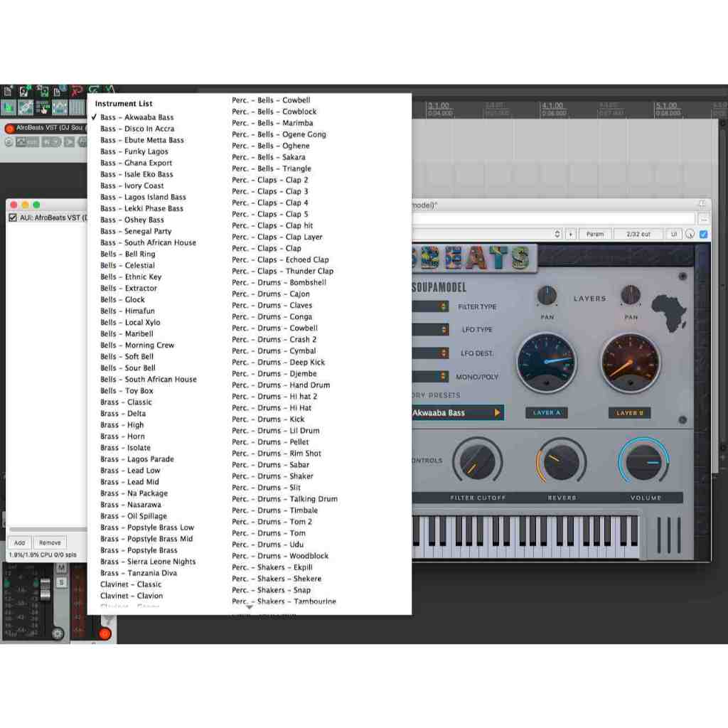Viewport: 728px width, 728px height.
Task: Solo the master track with the S button
Action: 61,582
